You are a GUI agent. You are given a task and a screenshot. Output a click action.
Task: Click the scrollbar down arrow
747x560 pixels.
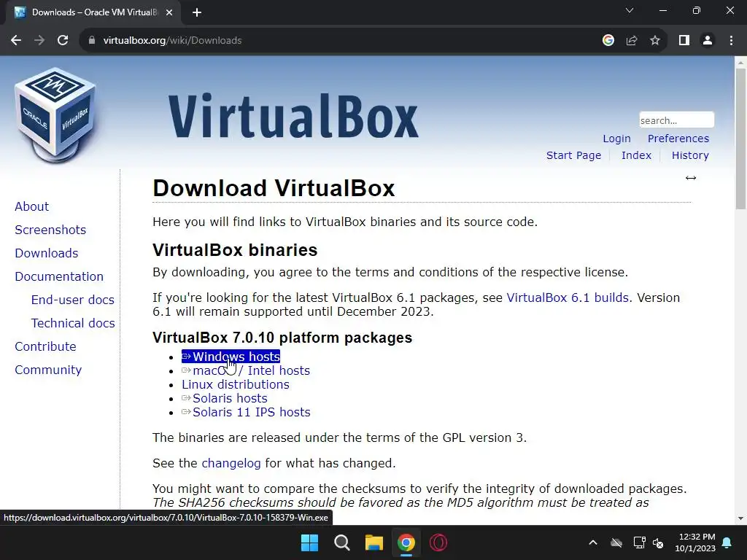[x=740, y=518]
